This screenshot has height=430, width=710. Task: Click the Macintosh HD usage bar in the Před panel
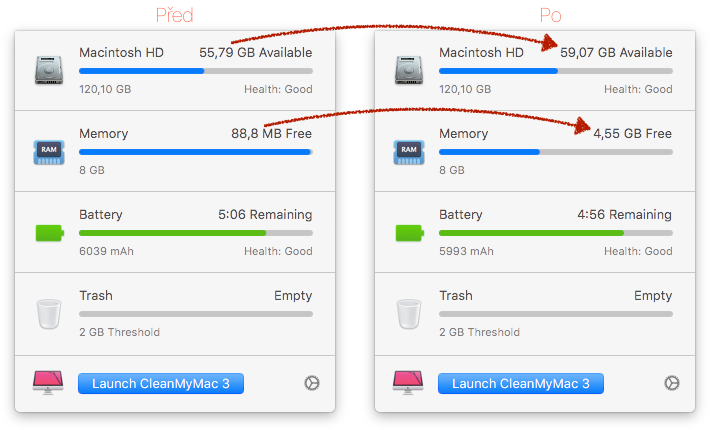click(195, 71)
